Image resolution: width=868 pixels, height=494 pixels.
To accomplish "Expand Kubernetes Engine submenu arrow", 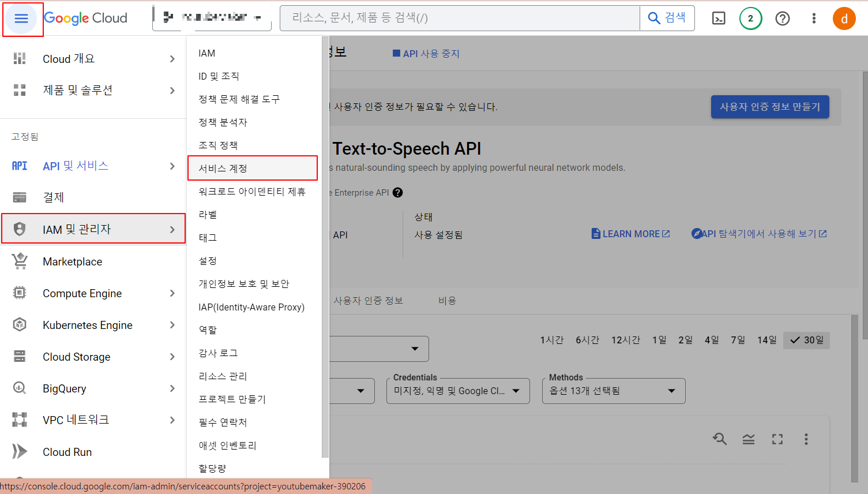I will tap(172, 325).
